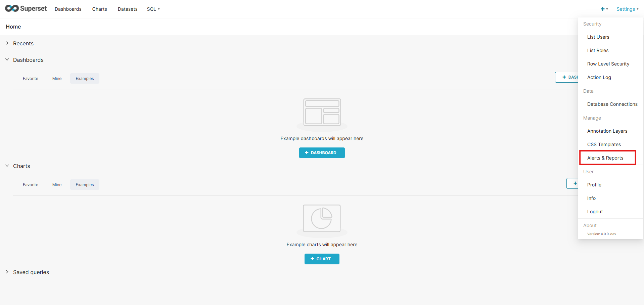Select the Examples filter under Dashboards
644x305 pixels.
(84, 78)
